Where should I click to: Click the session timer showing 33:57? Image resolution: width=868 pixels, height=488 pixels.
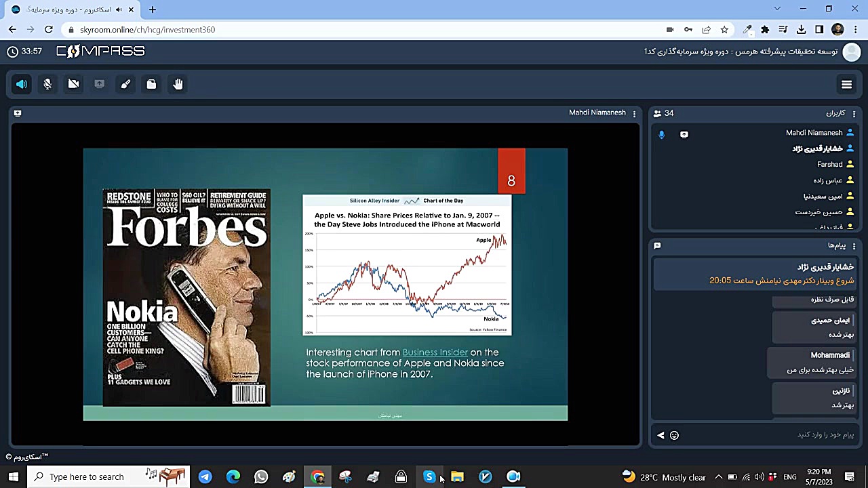pos(24,52)
